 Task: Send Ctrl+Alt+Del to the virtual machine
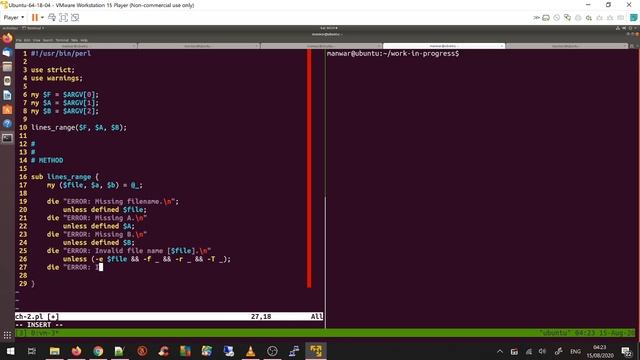(x=52, y=18)
